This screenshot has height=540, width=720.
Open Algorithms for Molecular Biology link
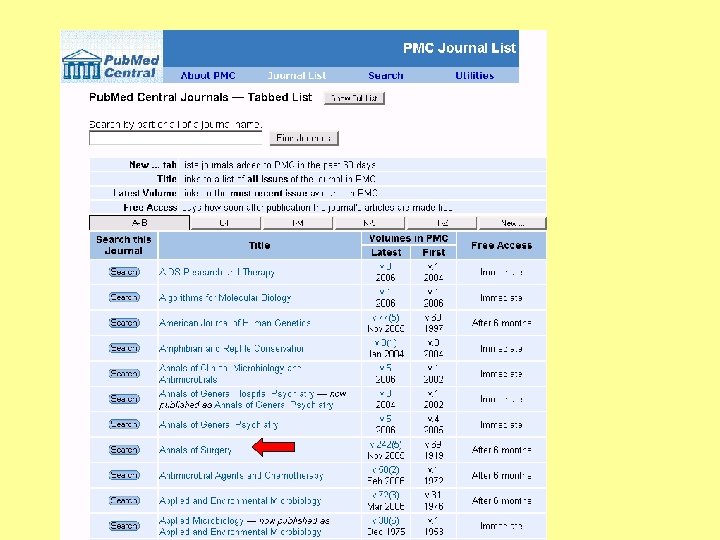225,298
